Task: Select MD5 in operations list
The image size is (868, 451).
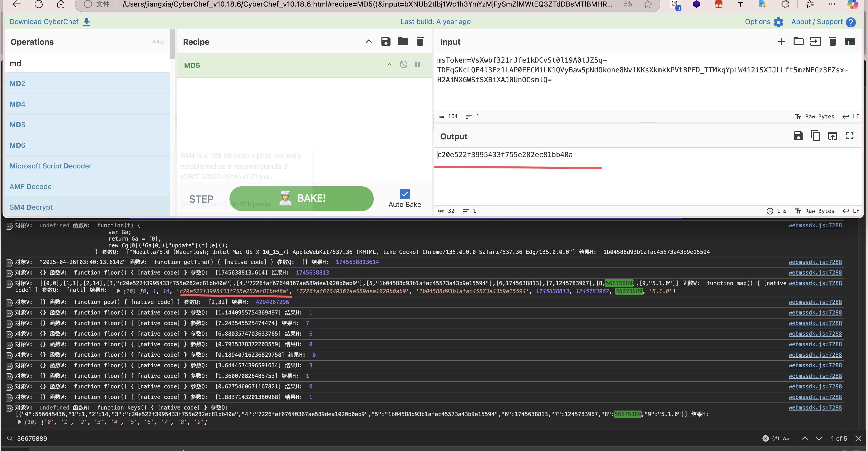Action: tap(87, 125)
